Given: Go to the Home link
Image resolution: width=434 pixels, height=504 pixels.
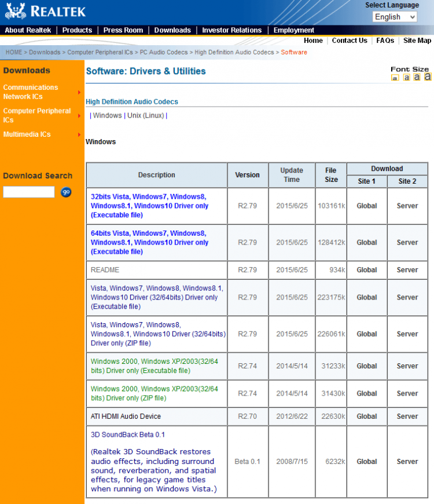Looking at the screenshot, I should point(313,41).
